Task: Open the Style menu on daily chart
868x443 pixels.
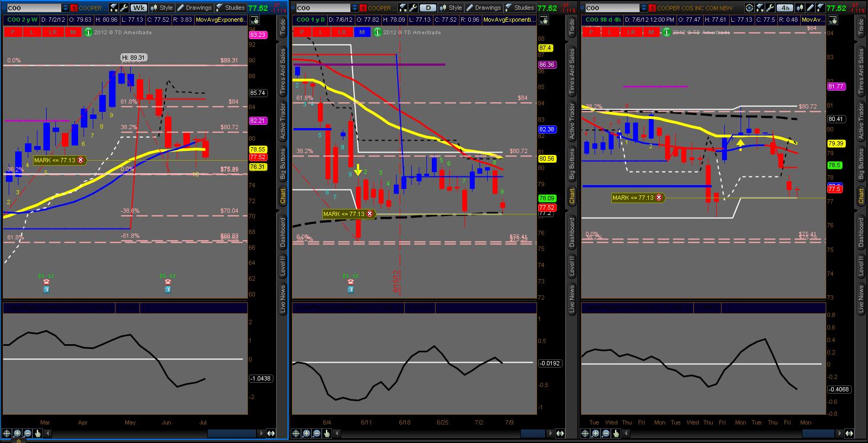Action: click(451, 8)
